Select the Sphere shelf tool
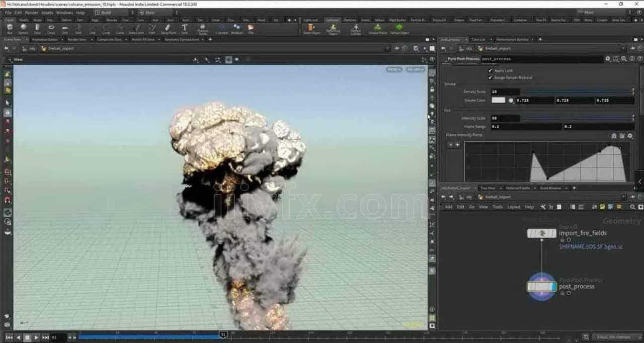644x343 pixels. [x=23, y=29]
